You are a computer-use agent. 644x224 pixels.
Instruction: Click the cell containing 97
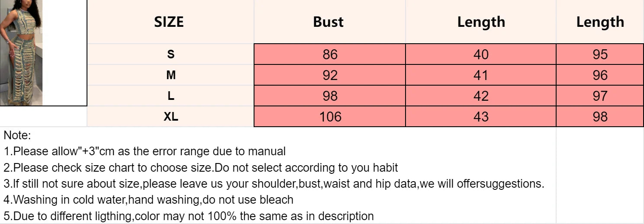tap(600, 96)
